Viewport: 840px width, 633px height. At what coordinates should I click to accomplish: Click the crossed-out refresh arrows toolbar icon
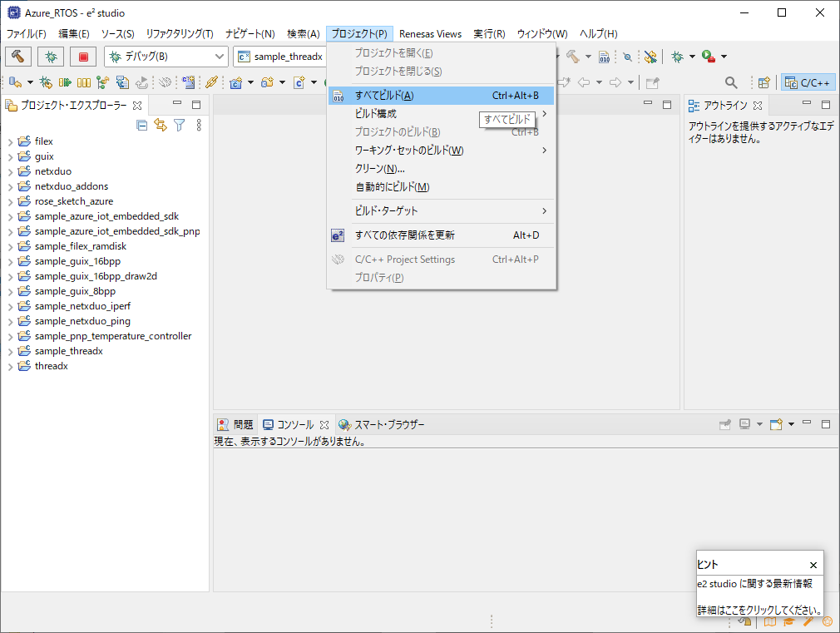(x=650, y=57)
